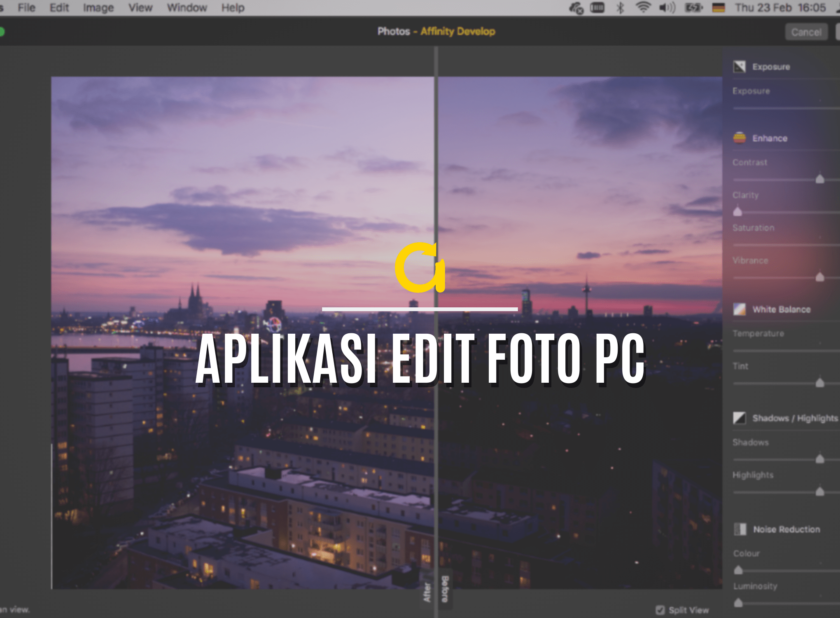The width and height of the screenshot is (840, 618).
Task: Open the Image menu
Action: tap(98, 7)
